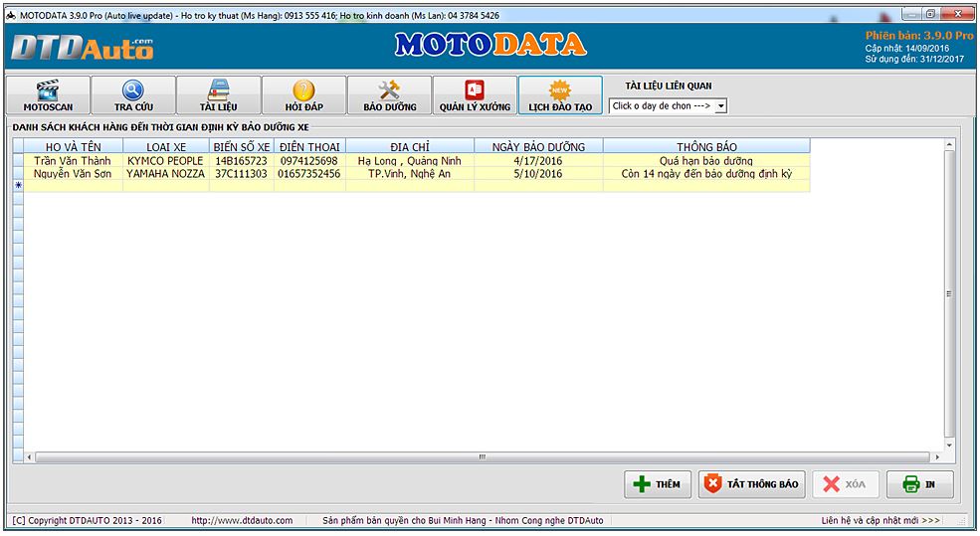980x536 pixels.
Task: Sort by HỌ VÀ TÊN column header
Action: pyautogui.click(x=73, y=147)
